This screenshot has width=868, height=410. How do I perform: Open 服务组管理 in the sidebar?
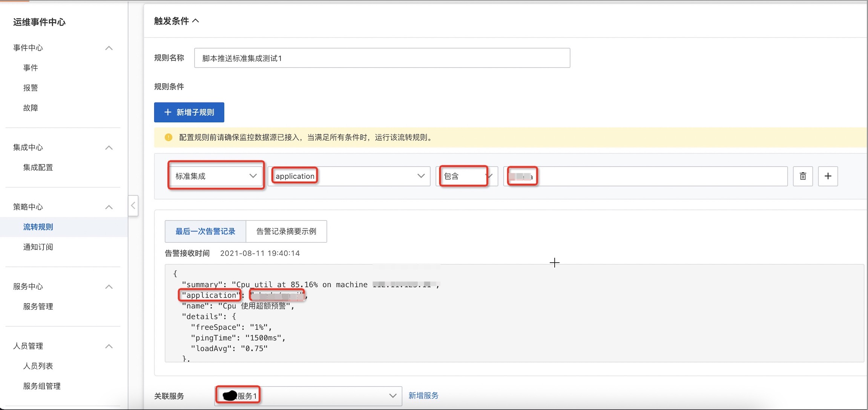(42, 386)
